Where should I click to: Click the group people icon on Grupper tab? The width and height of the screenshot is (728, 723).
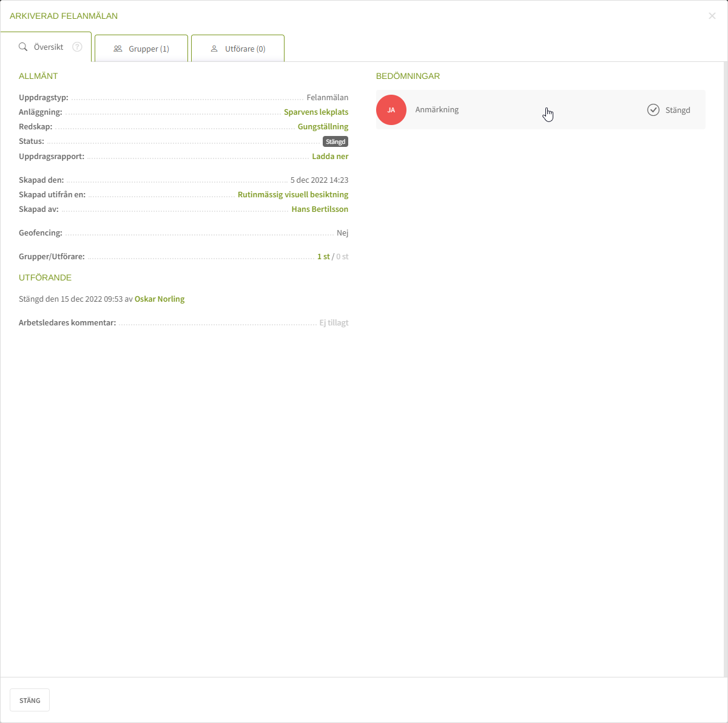[x=118, y=49]
